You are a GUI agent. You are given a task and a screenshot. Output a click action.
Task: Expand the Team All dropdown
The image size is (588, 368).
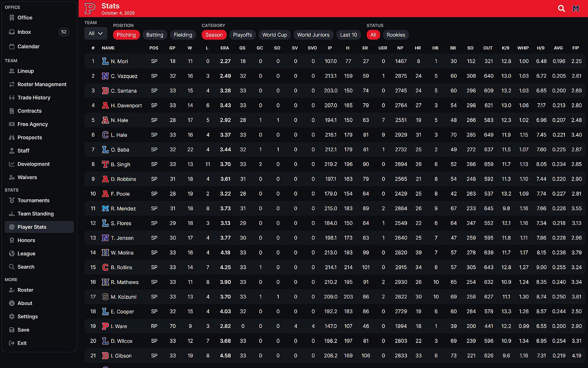pyautogui.click(x=96, y=33)
